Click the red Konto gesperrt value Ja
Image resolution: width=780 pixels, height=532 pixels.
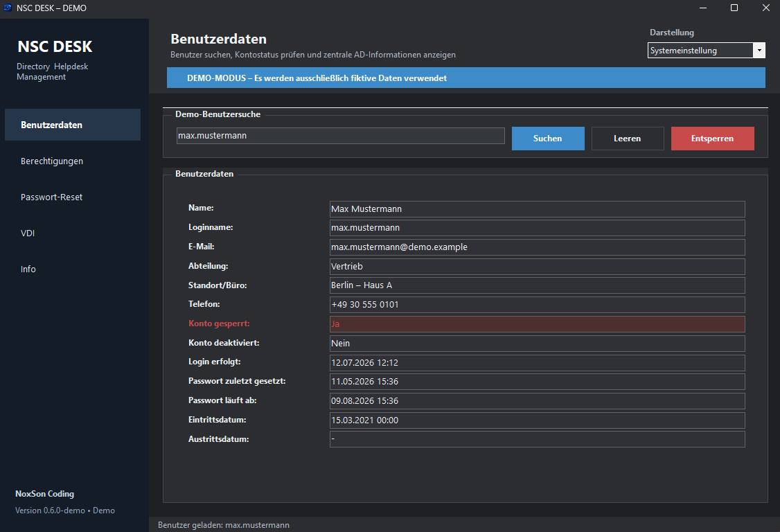click(538, 324)
